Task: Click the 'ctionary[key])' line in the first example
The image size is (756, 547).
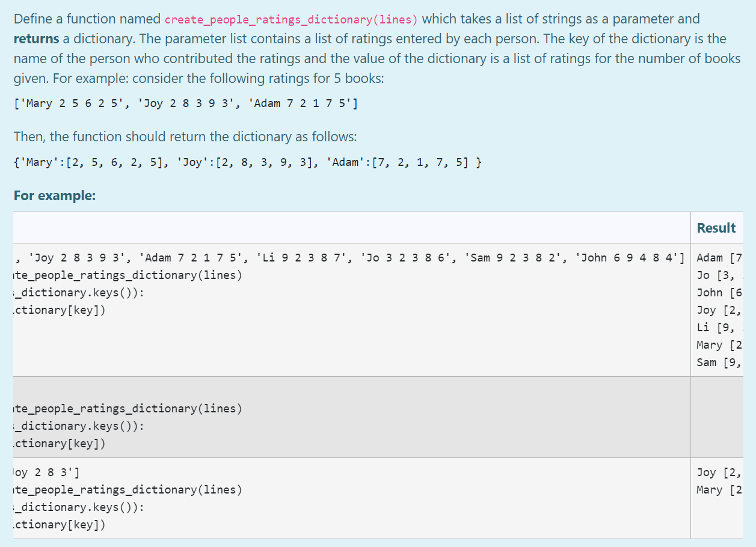Action: point(60,310)
